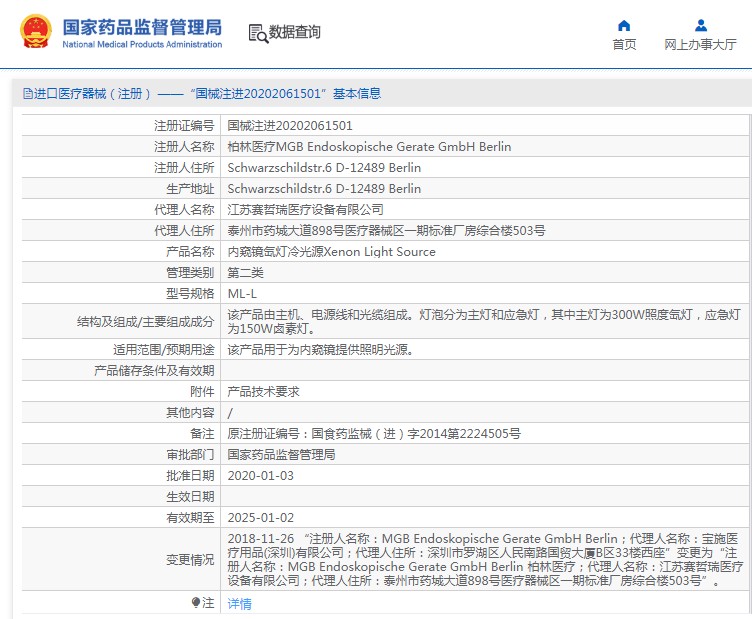This screenshot has height=619, width=752.
Task: Click the 管理类别 row label
Action: [x=190, y=273]
